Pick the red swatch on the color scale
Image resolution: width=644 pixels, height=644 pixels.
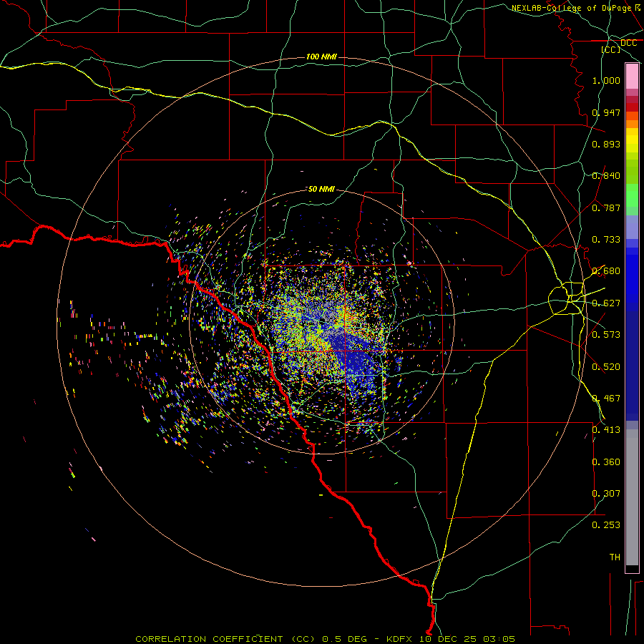pyautogui.click(x=632, y=107)
